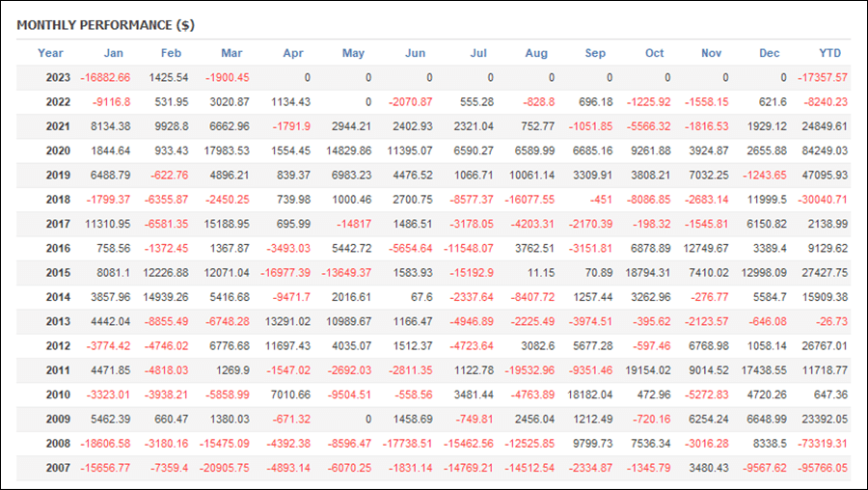Click the 2020 YTD value 84249.03
Screen dimensions: 868x490
pyautogui.click(x=825, y=150)
